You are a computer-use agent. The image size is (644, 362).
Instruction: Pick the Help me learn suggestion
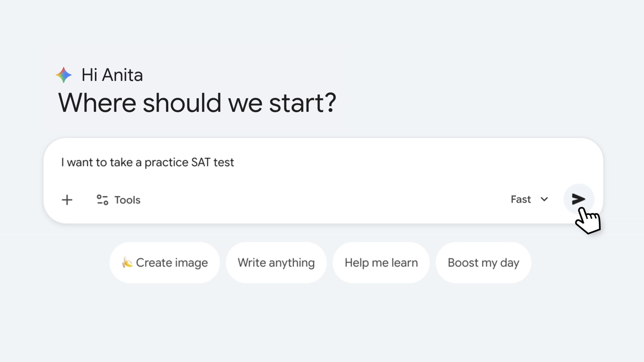[381, 263]
